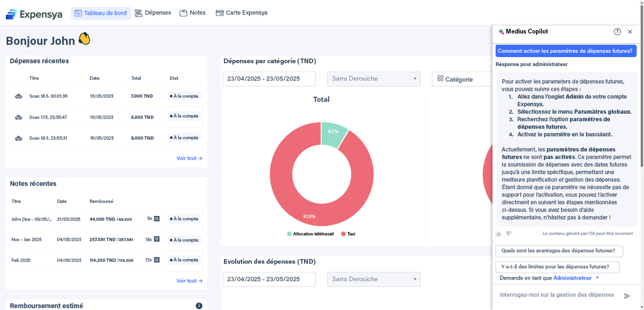Image resolution: width=644 pixels, height=310 pixels.
Task: Click Voir tout under Dépenses récentes
Action: 189,158
